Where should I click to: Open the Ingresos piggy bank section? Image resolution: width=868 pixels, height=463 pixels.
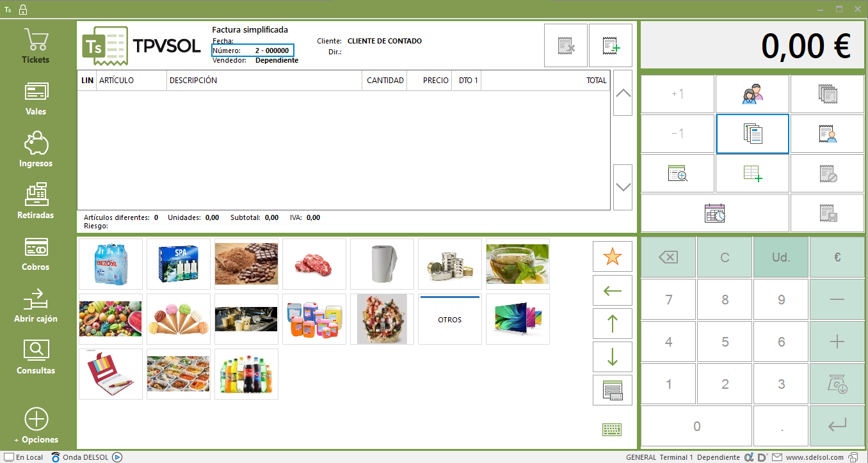[x=36, y=150]
